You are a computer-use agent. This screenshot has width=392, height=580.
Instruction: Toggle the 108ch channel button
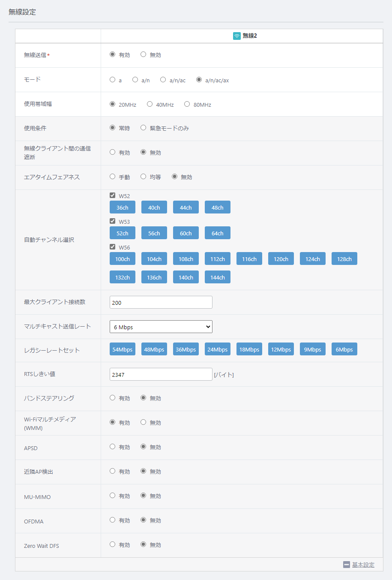tap(186, 259)
